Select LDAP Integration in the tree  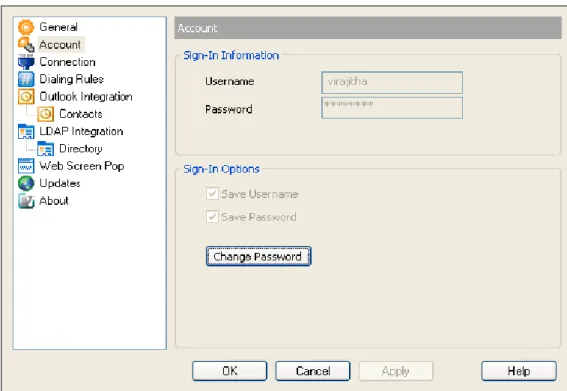(x=81, y=131)
